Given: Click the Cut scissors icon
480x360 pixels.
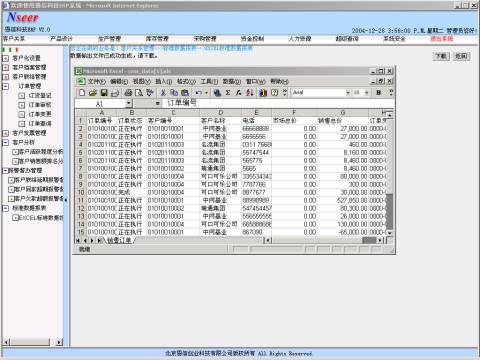Looking at the screenshot, I should coord(163,93).
